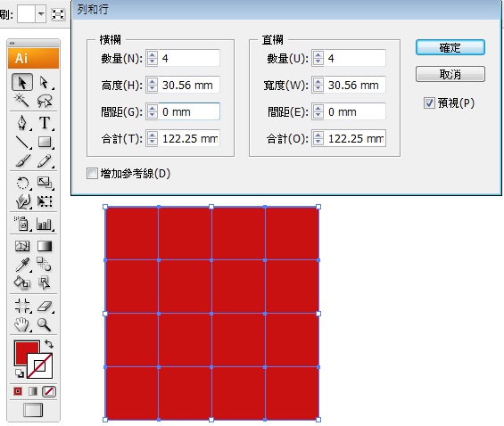
Task: Choose the Column Graph tool
Action: tap(45, 224)
